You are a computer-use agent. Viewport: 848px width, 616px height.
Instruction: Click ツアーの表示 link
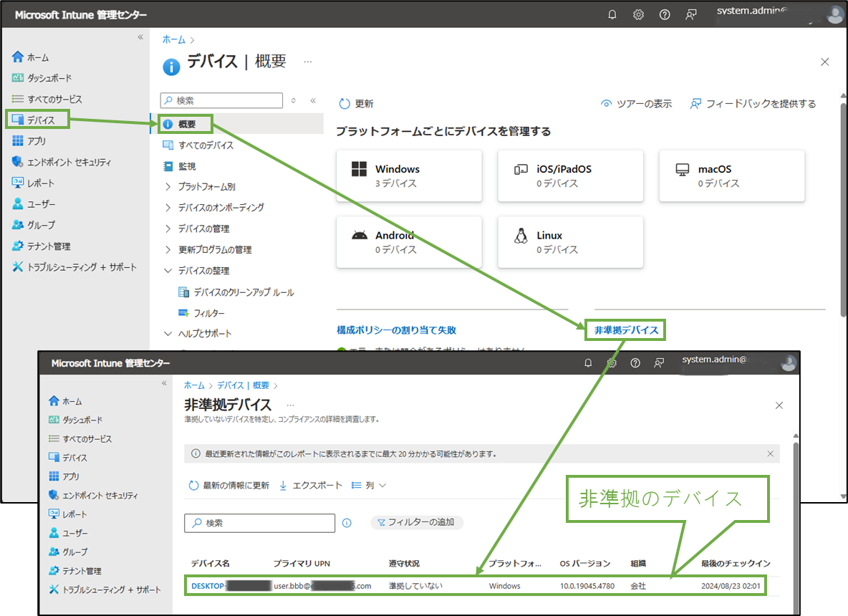tap(637, 103)
